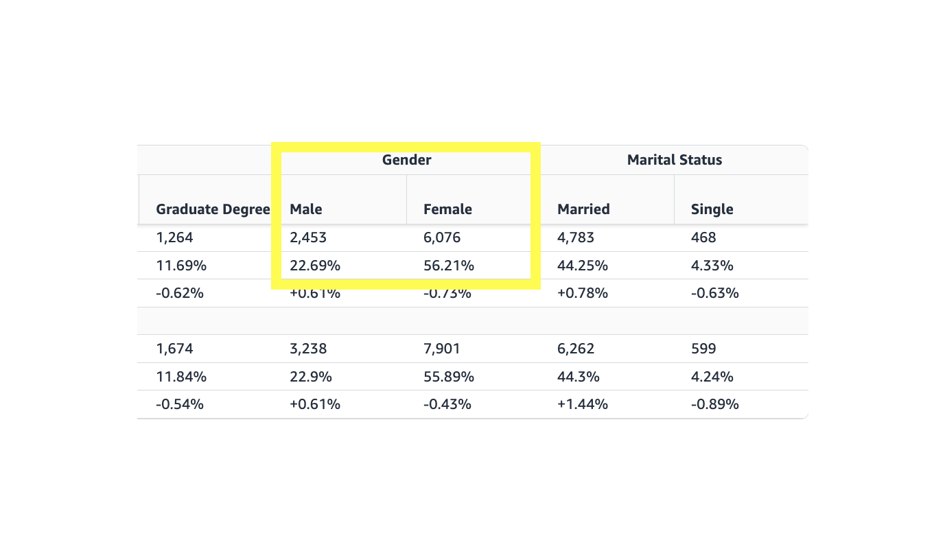Select the 7,901 cell under Female
This screenshot has height=560, width=945.
(442, 349)
